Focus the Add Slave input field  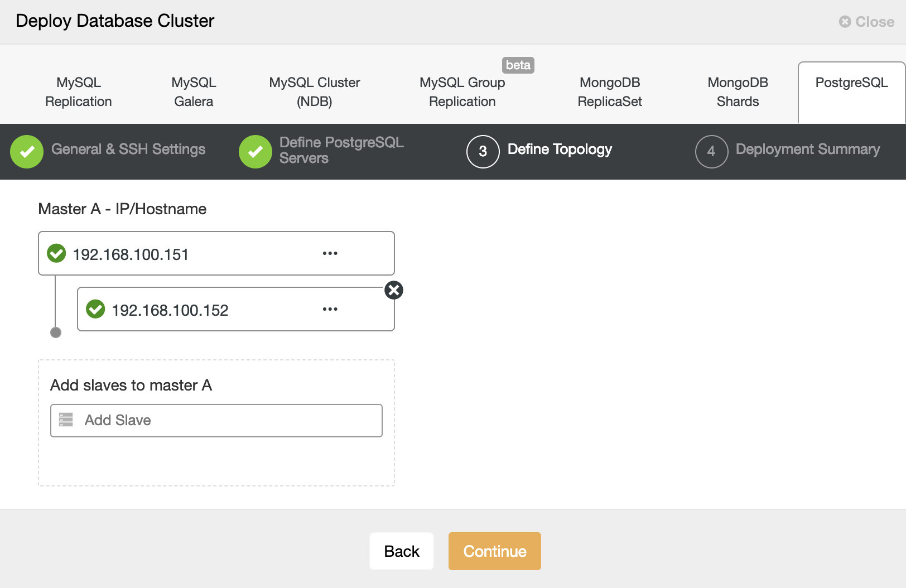pyautogui.click(x=216, y=420)
